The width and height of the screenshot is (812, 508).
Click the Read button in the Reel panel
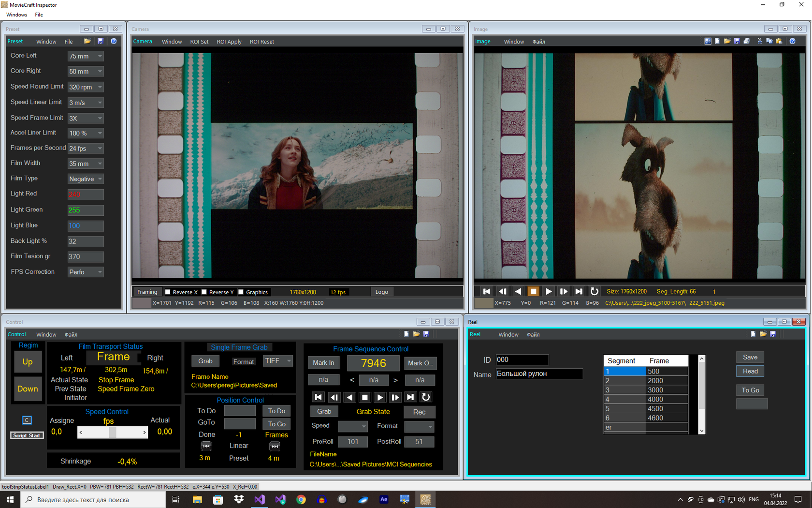(750, 371)
